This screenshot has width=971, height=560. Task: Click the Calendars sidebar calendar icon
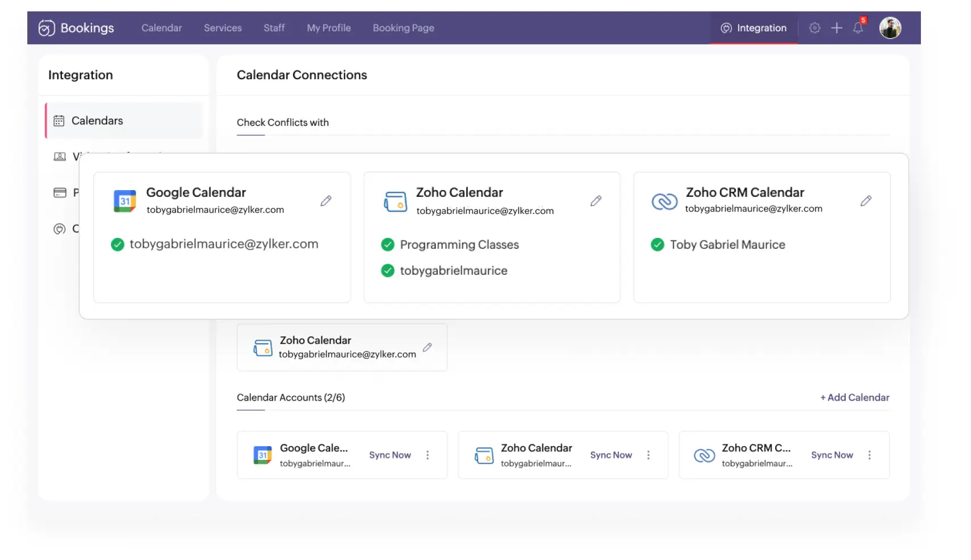point(59,121)
